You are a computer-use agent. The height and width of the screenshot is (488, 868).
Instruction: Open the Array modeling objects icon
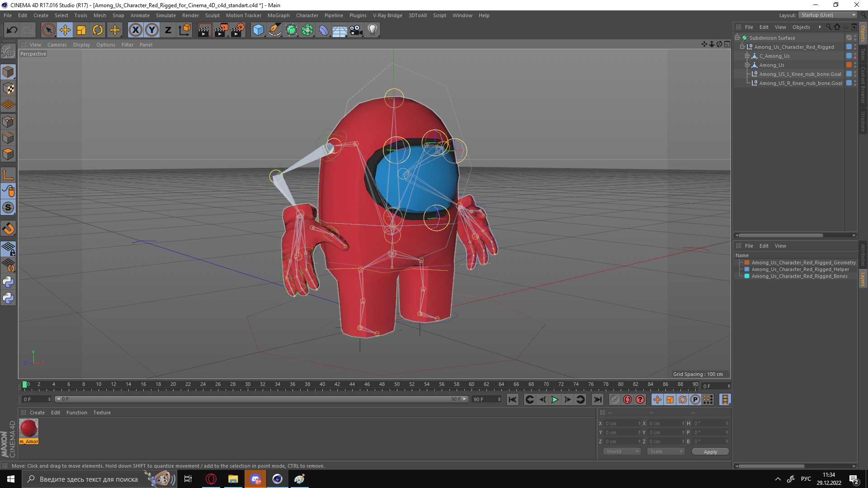point(307,30)
